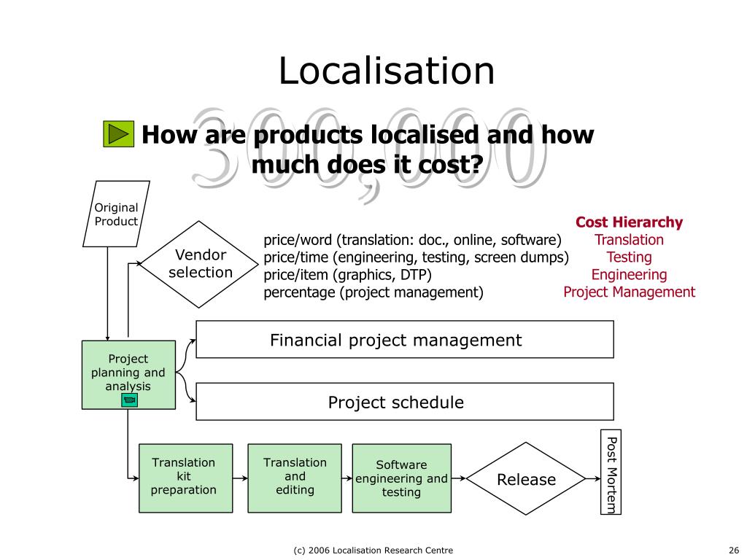Click the Software engineering and testing box

pyautogui.click(x=402, y=478)
